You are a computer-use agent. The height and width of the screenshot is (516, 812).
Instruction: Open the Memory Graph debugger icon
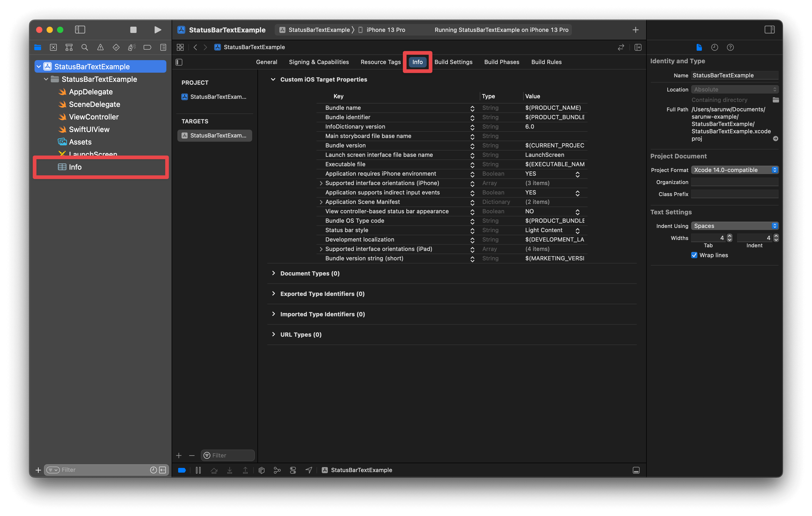[x=277, y=470]
